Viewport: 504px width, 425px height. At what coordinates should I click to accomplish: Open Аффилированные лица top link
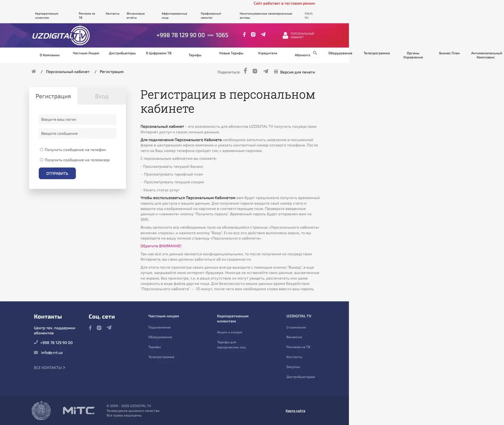pyautogui.click(x=174, y=15)
